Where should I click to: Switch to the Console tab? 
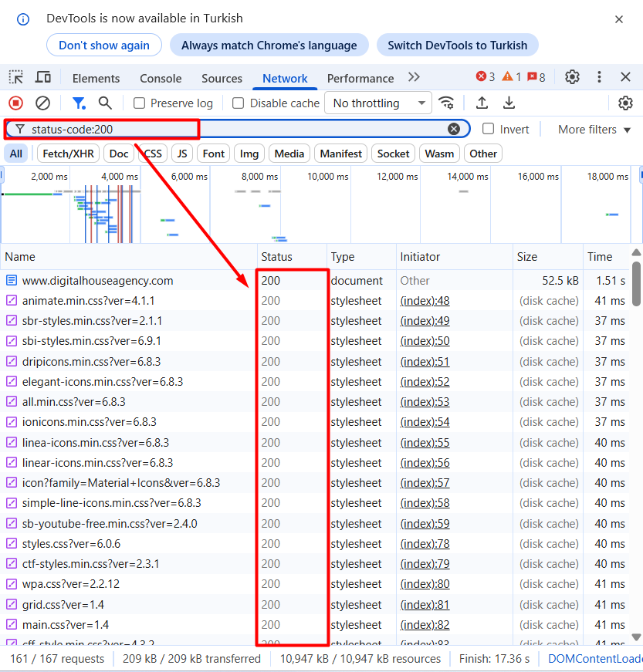pos(161,78)
